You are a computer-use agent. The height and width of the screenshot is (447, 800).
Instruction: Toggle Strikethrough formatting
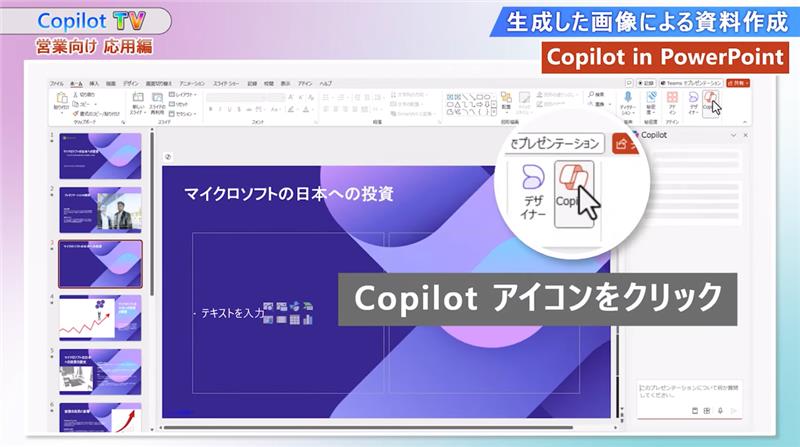(x=249, y=109)
